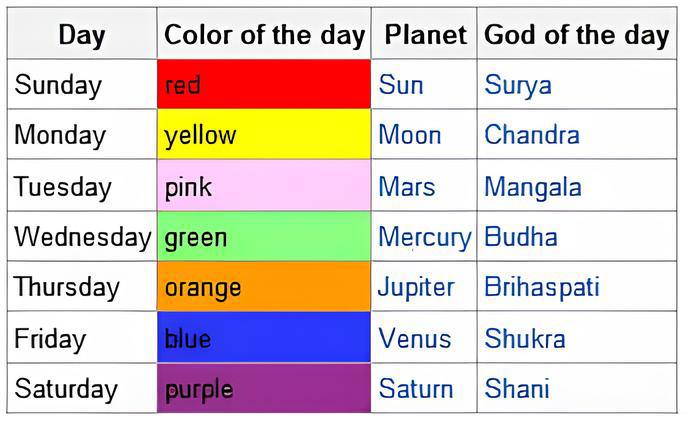Click the green Wednesday color cell
The height and width of the screenshot is (426, 688).
[x=264, y=237]
